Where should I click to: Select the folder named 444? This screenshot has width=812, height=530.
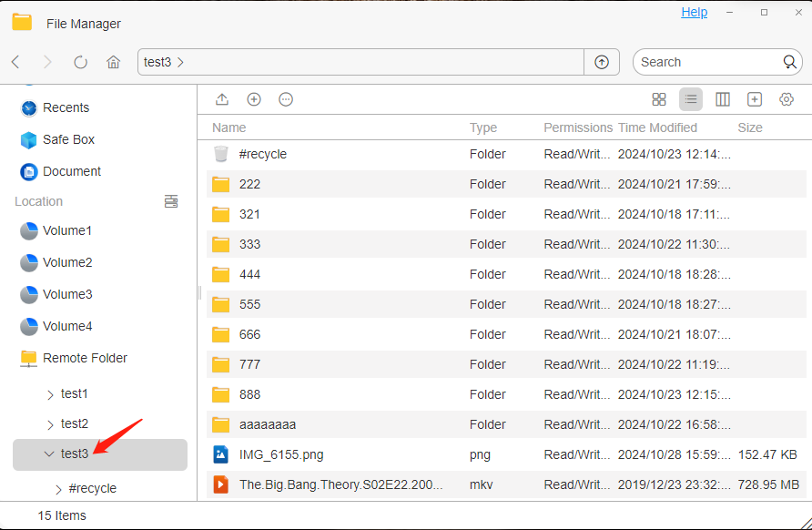(506, 274)
